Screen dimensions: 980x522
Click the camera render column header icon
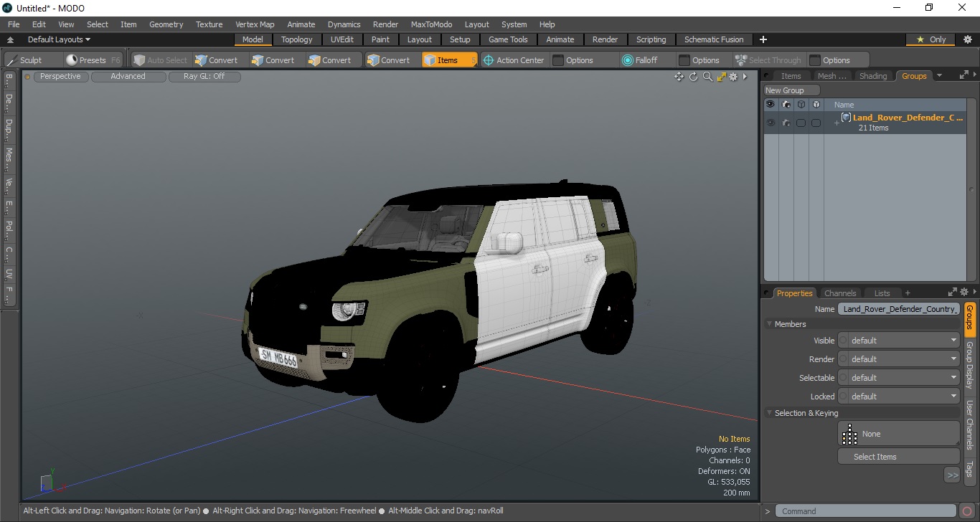coord(786,105)
